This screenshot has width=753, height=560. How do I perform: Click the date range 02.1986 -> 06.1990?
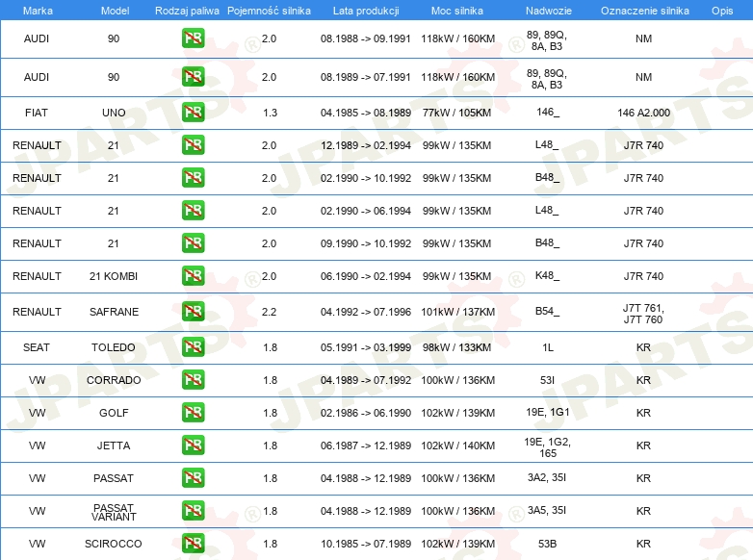[x=366, y=413]
